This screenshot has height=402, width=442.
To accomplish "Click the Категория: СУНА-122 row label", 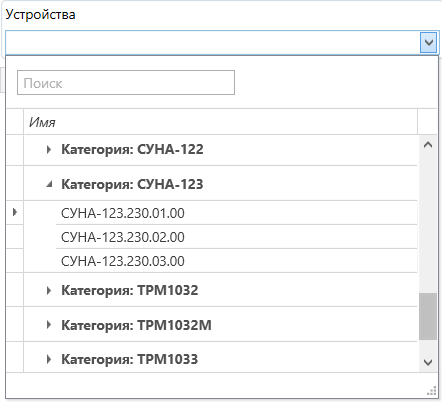I will [132, 149].
